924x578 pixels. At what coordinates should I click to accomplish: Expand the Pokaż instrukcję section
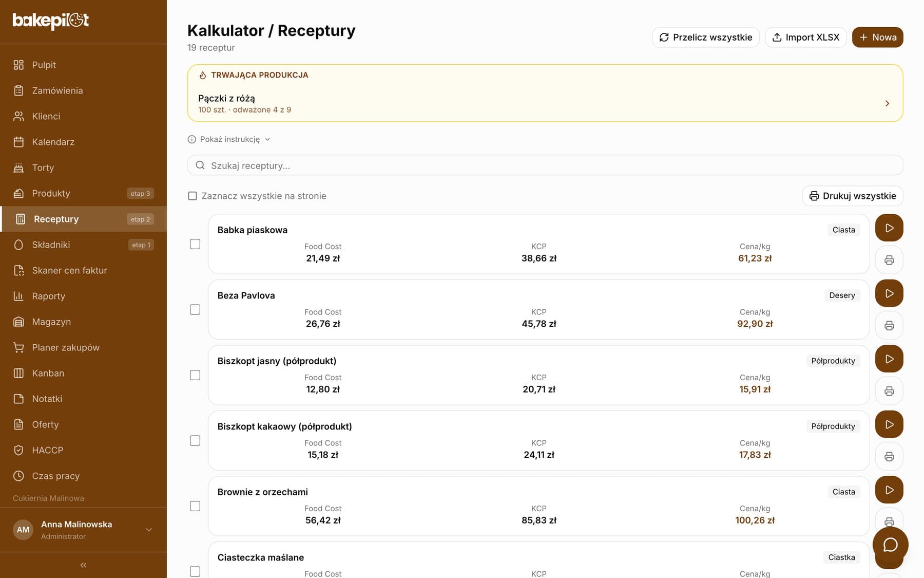(x=229, y=139)
